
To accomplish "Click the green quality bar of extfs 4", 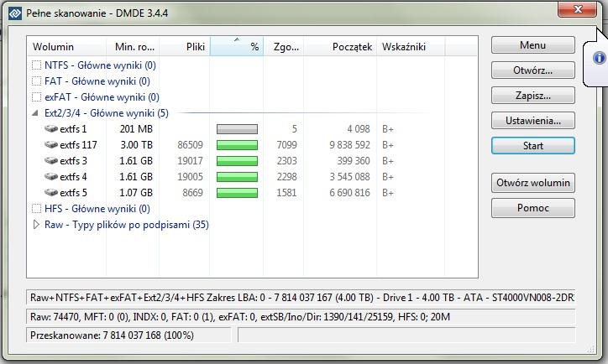I will [x=237, y=177].
